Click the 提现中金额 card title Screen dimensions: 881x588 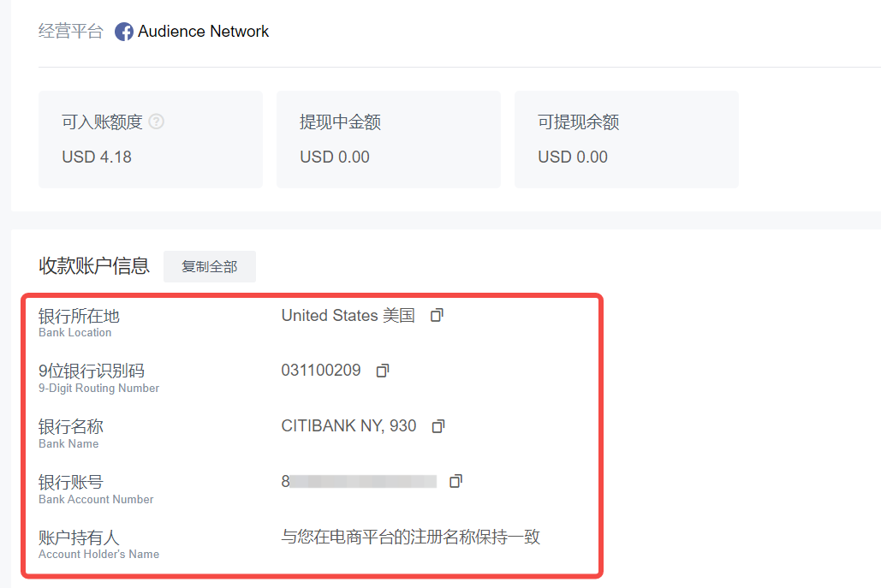point(341,122)
